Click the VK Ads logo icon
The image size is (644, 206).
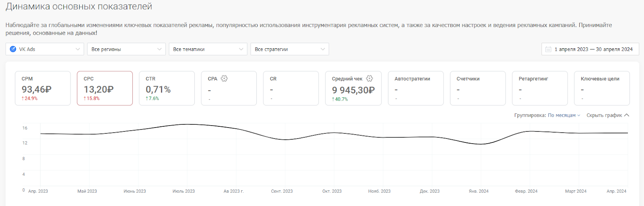(13, 49)
